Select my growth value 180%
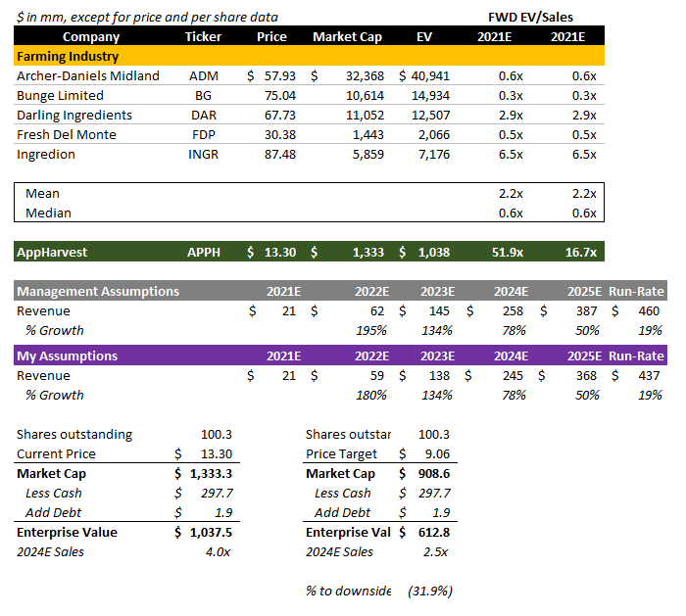 point(371,396)
